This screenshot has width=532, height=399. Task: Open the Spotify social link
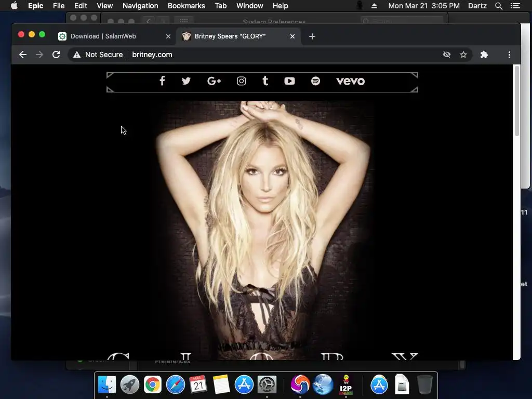point(315,81)
